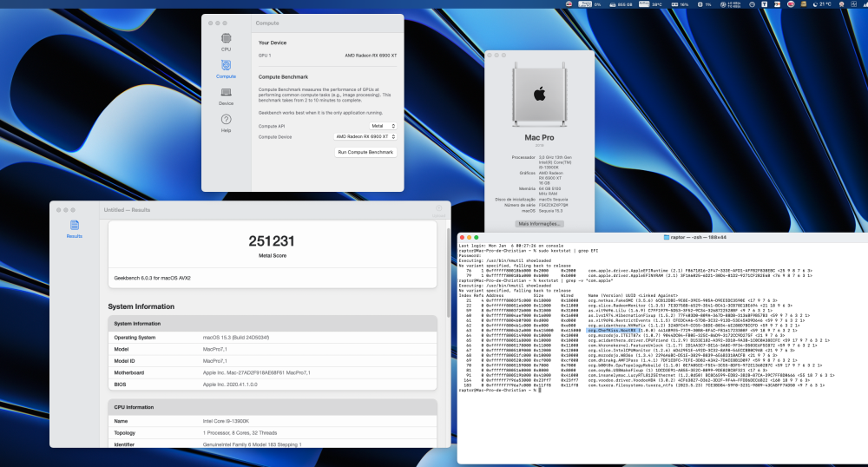
Task: Click the Gráficos AMD Radeon value
Action: pyautogui.click(x=551, y=178)
